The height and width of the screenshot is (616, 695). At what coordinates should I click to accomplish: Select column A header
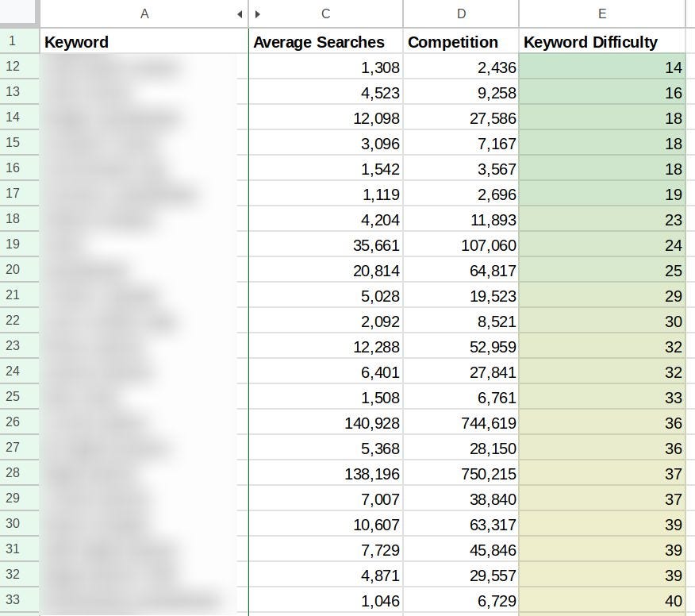point(144,13)
